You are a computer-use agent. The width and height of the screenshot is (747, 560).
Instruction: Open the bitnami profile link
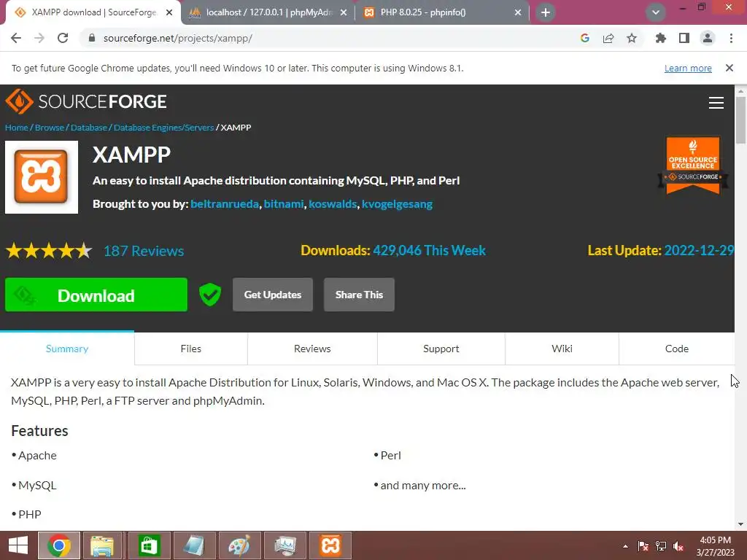[x=284, y=204]
